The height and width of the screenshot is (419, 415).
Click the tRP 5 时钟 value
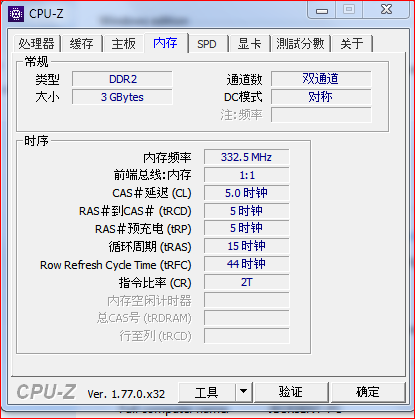(247, 228)
